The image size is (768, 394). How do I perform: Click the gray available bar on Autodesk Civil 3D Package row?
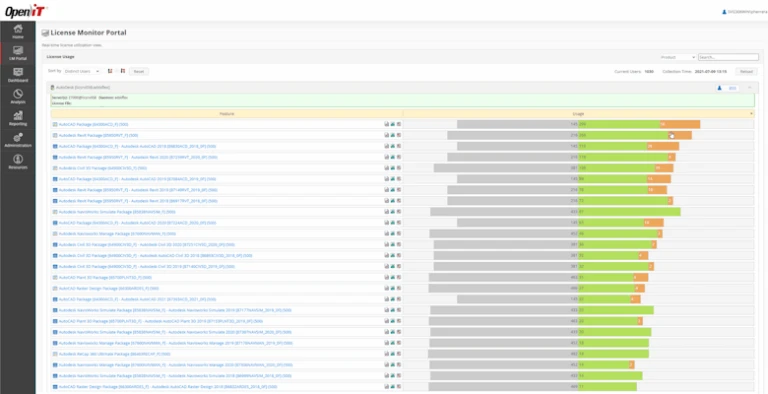click(x=506, y=168)
